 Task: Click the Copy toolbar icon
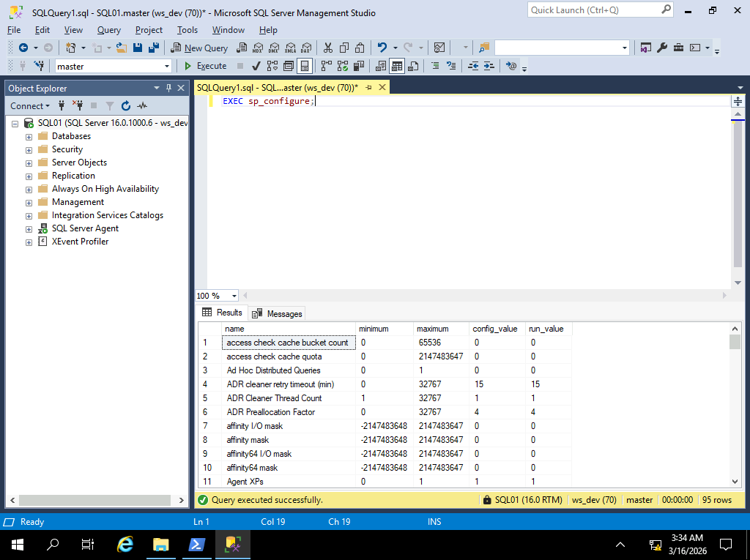(344, 48)
